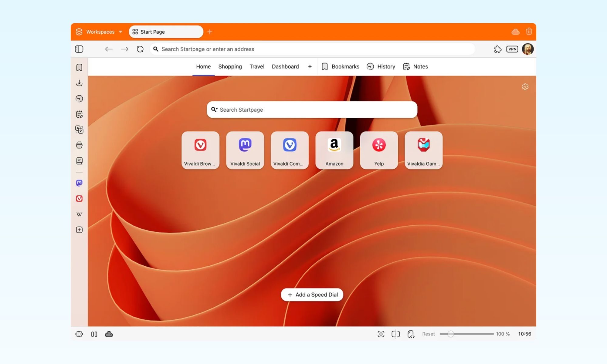Click the 10:56 clock in status bar
The width and height of the screenshot is (607, 364).
pyautogui.click(x=524, y=334)
